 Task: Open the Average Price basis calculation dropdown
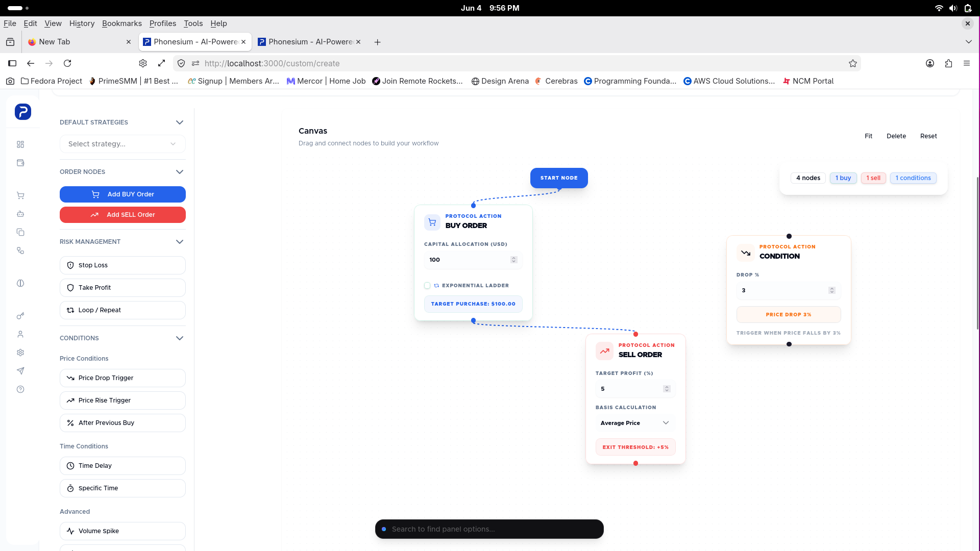635,423
